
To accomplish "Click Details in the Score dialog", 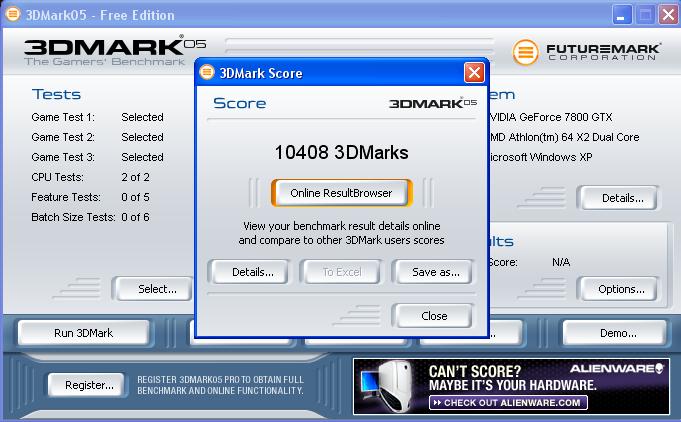I will point(253,272).
